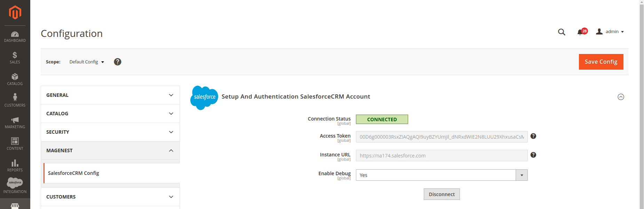Show the Access Token help tooltip icon
The width and height of the screenshot is (644, 209).
(x=533, y=136)
